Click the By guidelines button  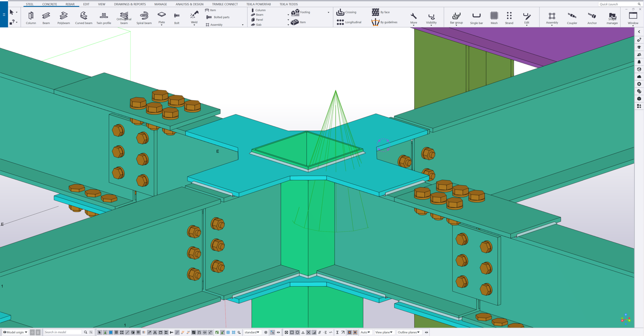pyautogui.click(x=385, y=22)
